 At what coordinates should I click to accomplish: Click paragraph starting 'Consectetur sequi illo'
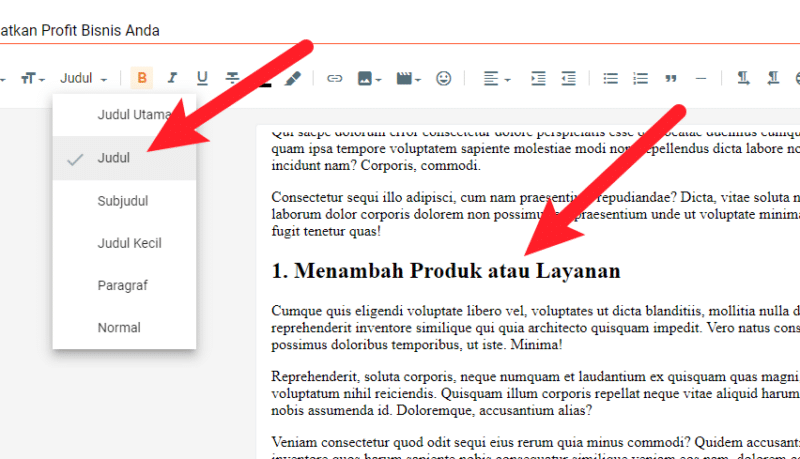click(x=535, y=214)
